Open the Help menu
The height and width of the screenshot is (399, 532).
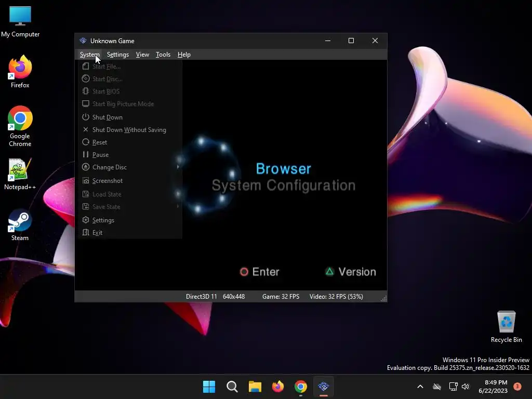pyautogui.click(x=184, y=54)
